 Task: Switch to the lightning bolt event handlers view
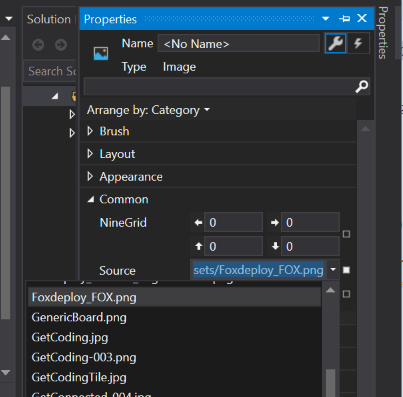[358, 43]
